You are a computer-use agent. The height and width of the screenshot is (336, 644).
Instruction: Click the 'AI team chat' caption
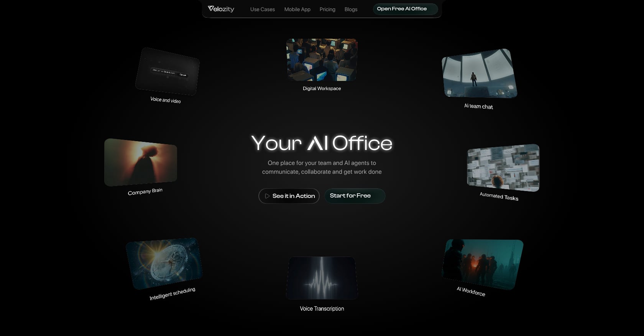(x=479, y=106)
